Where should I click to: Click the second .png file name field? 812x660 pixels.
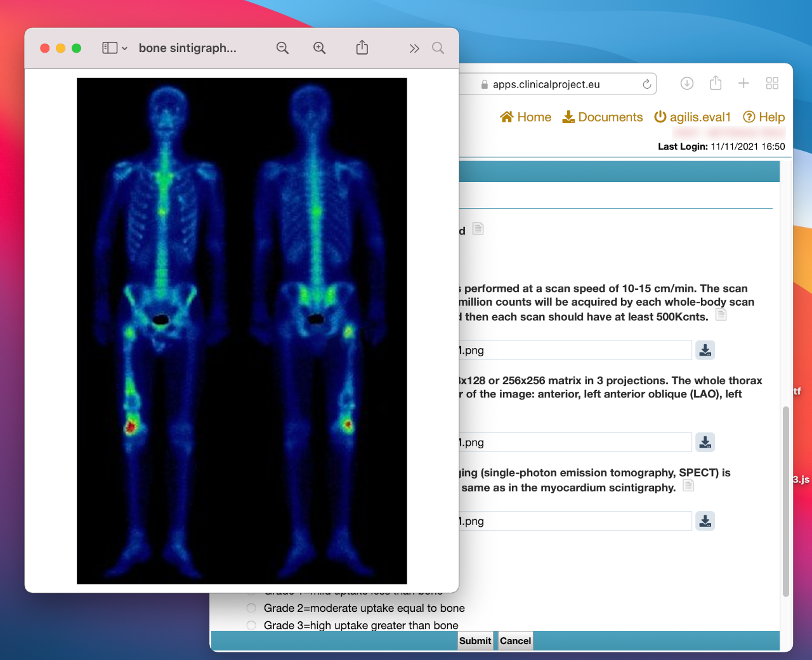[575, 443]
